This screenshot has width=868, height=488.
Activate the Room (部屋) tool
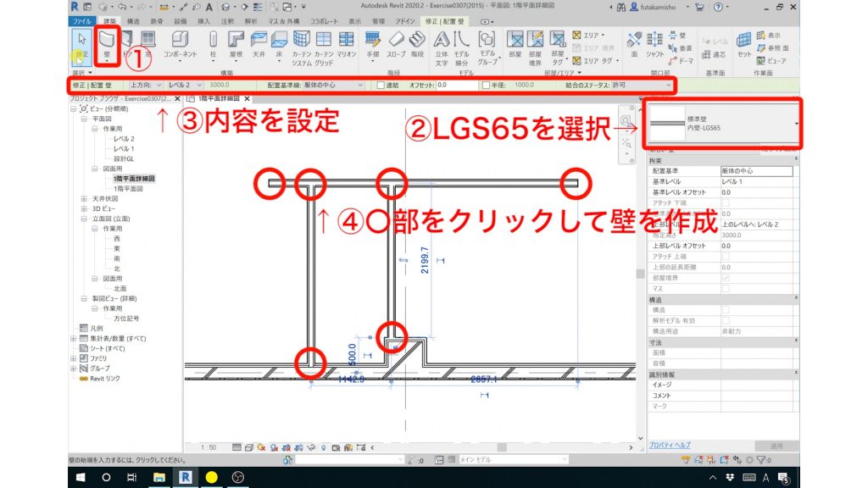click(515, 39)
